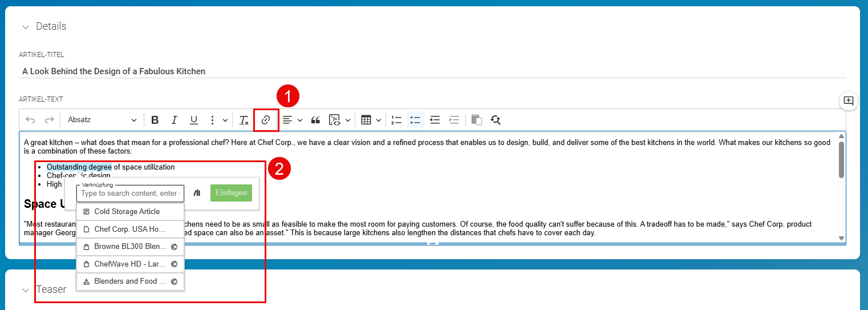Collapse the Details section
868x310 pixels.
tap(25, 27)
